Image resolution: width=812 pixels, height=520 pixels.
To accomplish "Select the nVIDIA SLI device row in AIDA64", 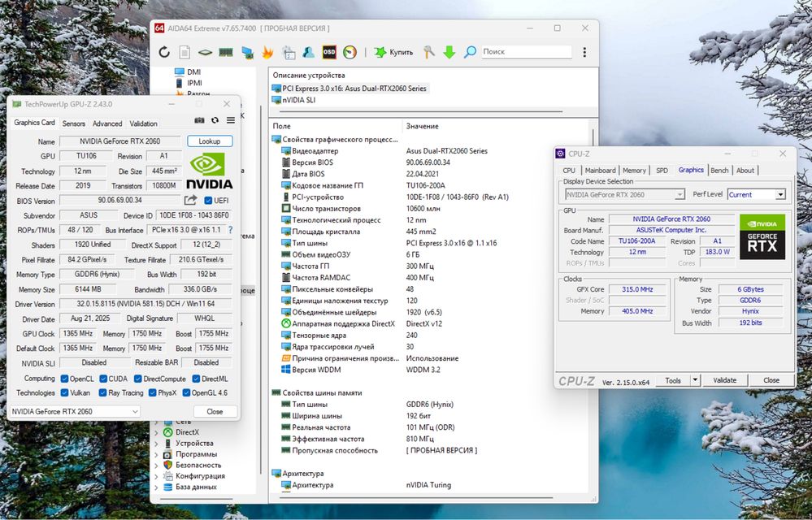I will click(x=299, y=100).
